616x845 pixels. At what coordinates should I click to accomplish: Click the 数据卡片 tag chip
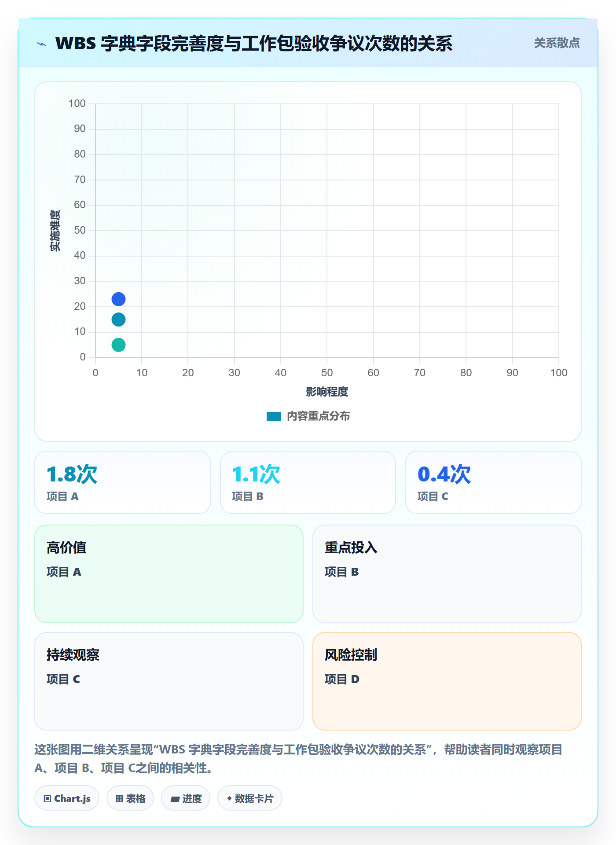250,798
